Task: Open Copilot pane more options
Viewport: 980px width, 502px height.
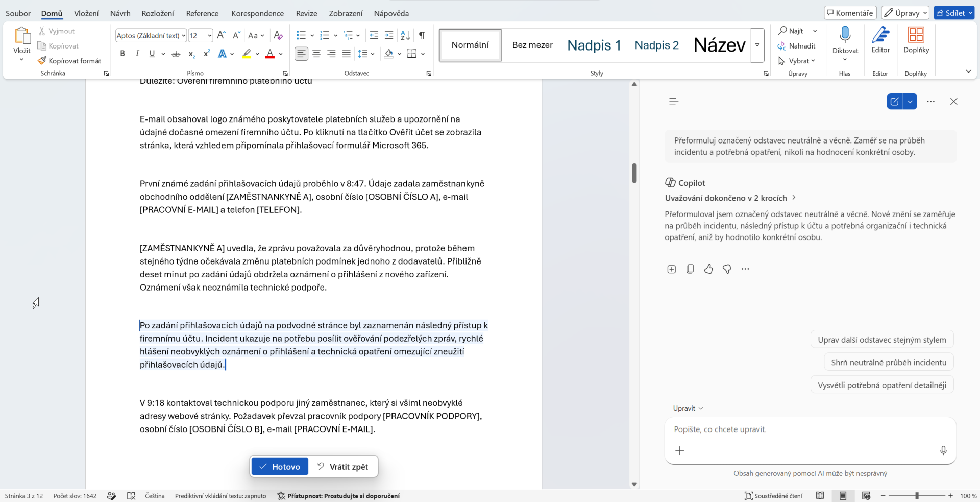Action: coord(930,102)
